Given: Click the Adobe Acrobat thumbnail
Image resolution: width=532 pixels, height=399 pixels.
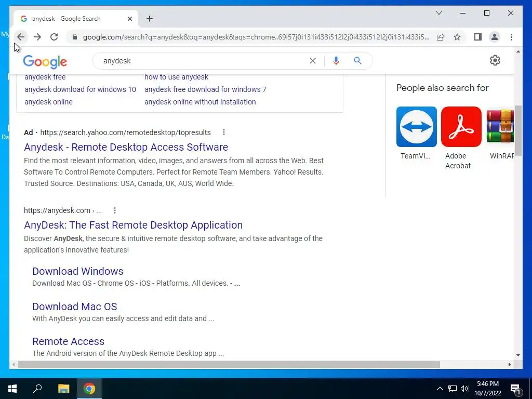Looking at the screenshot, I should tap(461, 127).
